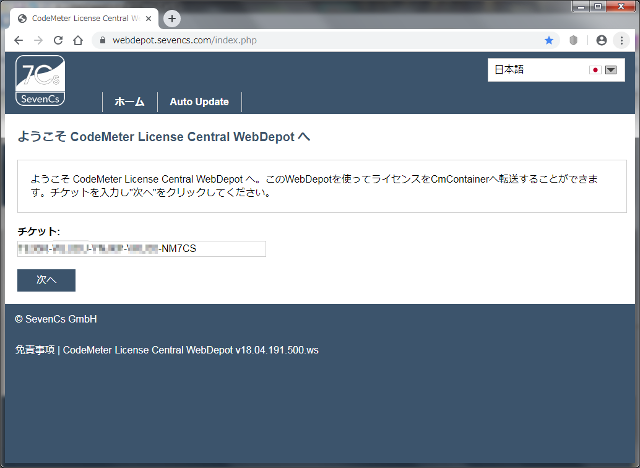This screenshot has height=468, width=640.
Task: Expand the 日本語 language dropdown arrow
Action: tap(610, 70)
